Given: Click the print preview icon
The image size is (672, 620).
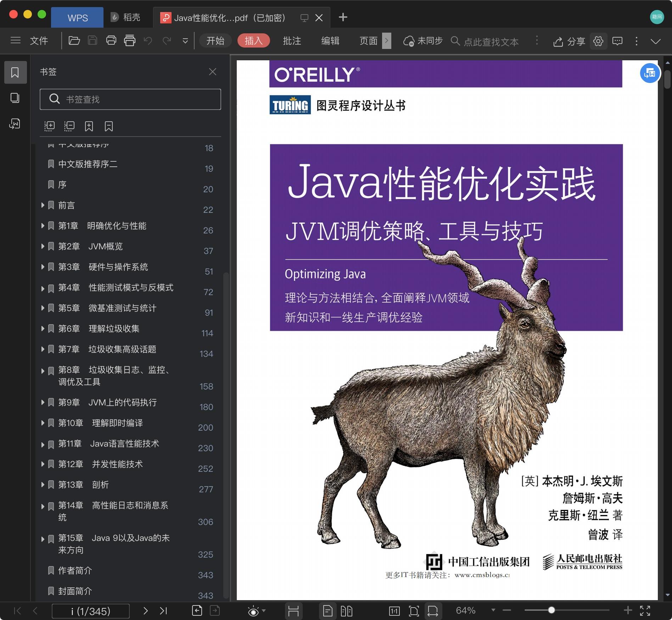Looking at the screenshot, I should click(130, 40).
